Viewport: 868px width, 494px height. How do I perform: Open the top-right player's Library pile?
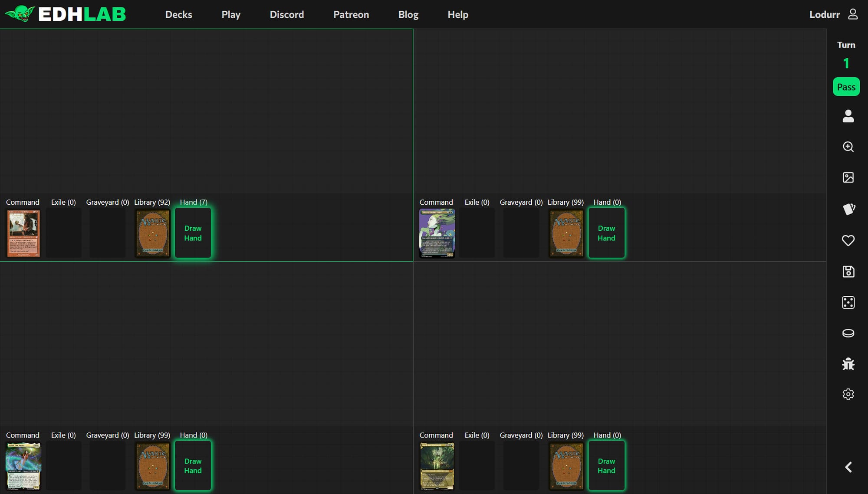[566, 233]
